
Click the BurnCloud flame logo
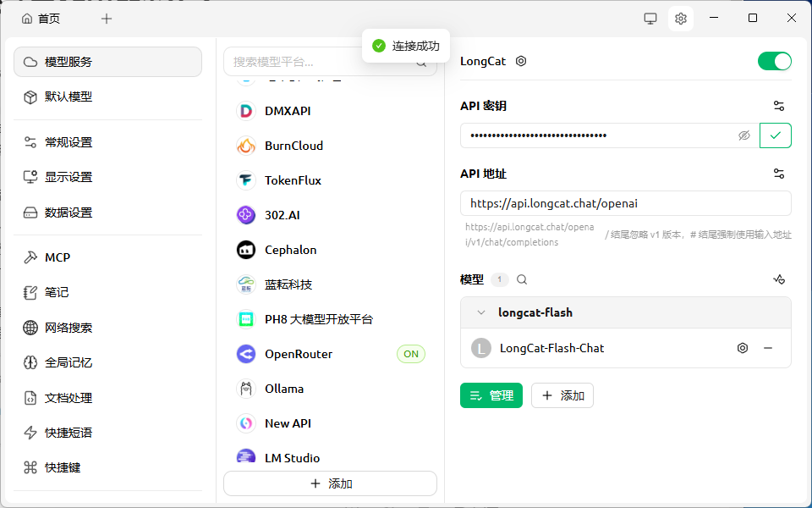[x=246, y=146]
